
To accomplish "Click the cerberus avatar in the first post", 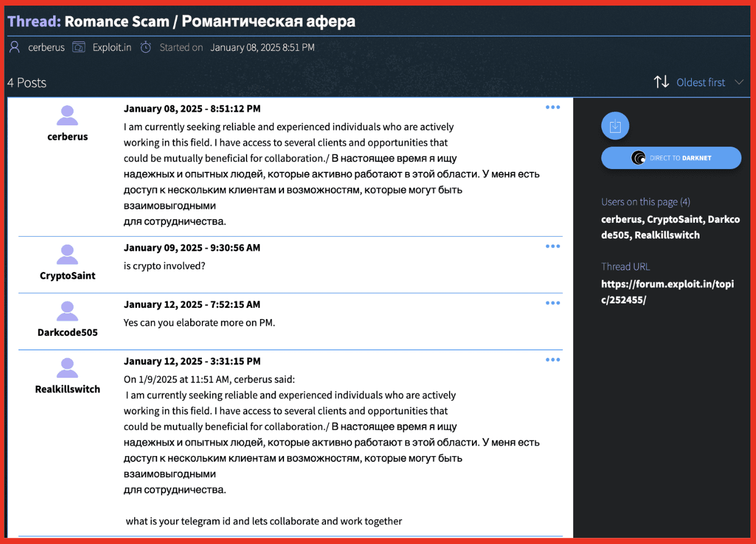I will pyautogui.click(x=67, y=116).
